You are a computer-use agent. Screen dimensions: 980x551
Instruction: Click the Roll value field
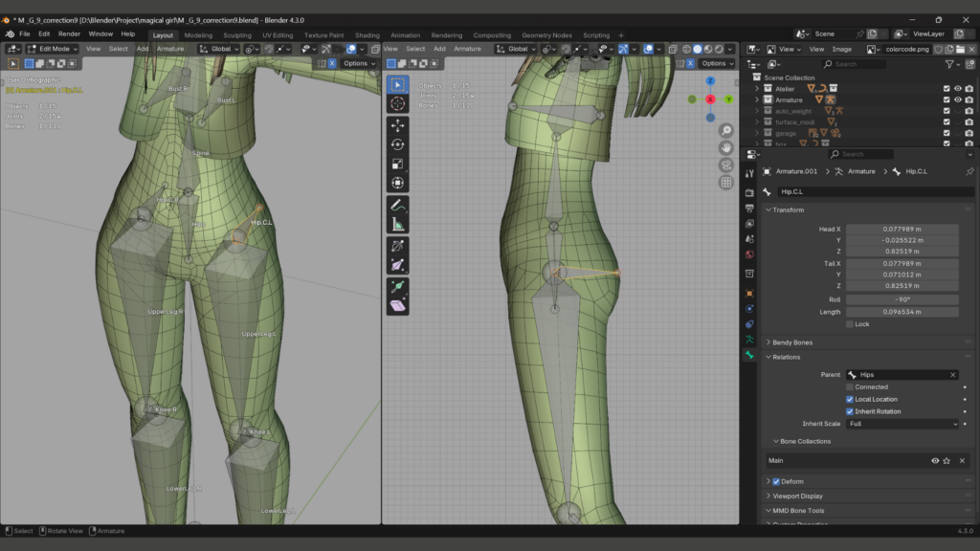[902, 299]
